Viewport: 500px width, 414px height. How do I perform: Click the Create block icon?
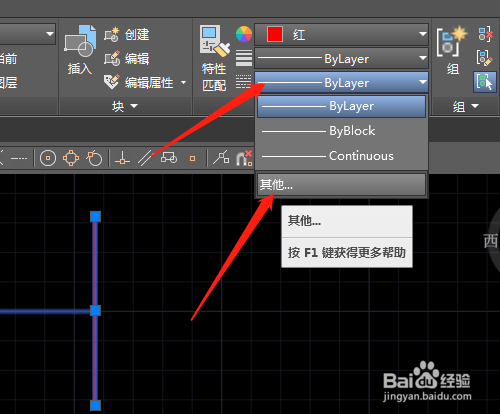(x=112, y=35)
